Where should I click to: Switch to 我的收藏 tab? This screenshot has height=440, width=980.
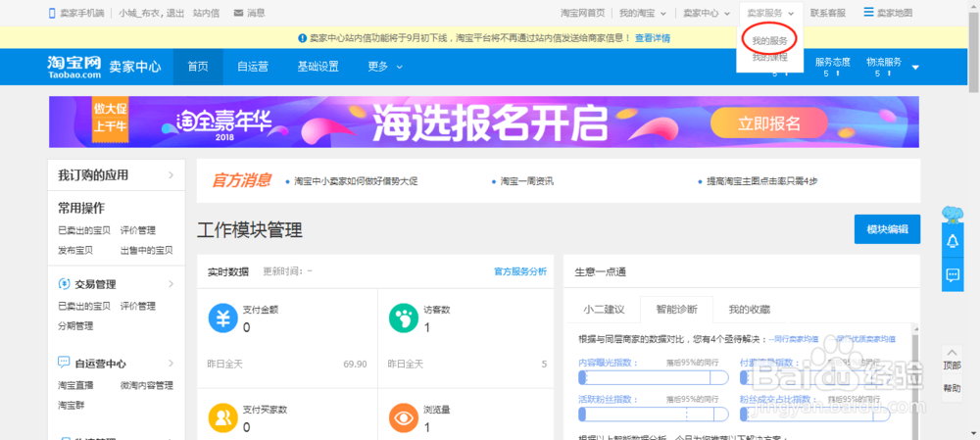tap(750, 310)
